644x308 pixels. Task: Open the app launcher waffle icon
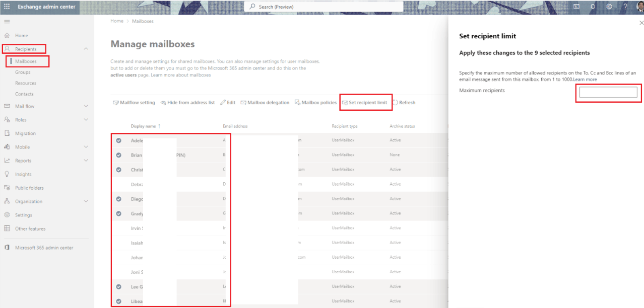pos(7,7)
